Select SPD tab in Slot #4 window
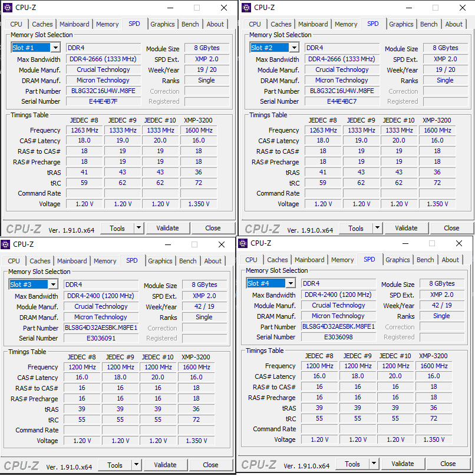The height and width of the screenshot is (476, 475). [370, 260]
